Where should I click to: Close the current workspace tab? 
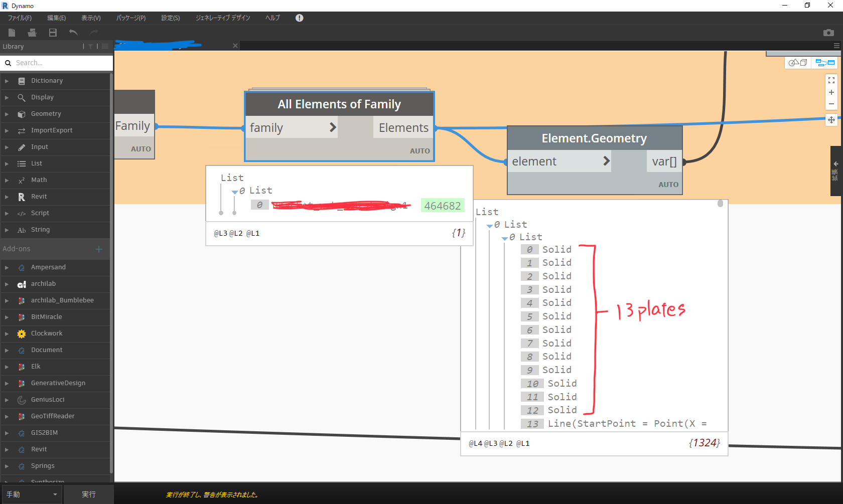(235, 46)
